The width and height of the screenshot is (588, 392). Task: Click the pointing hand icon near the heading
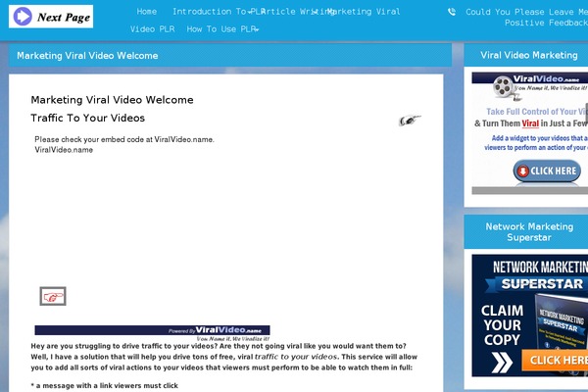click(x=410, y=121)
